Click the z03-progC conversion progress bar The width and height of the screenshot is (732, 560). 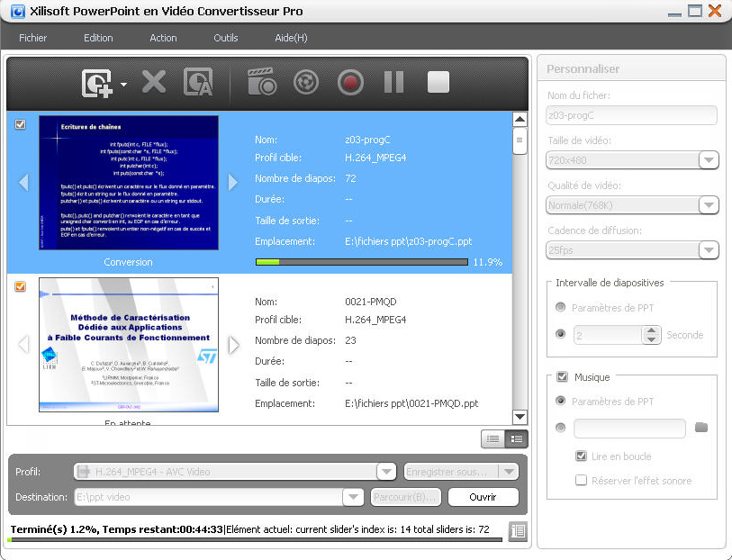click(x=361, y=262)
